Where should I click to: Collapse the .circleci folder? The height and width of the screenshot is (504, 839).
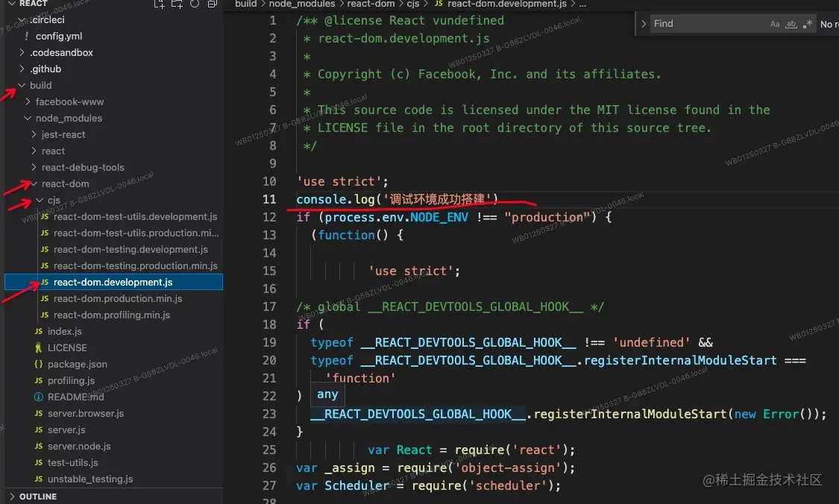22,20
